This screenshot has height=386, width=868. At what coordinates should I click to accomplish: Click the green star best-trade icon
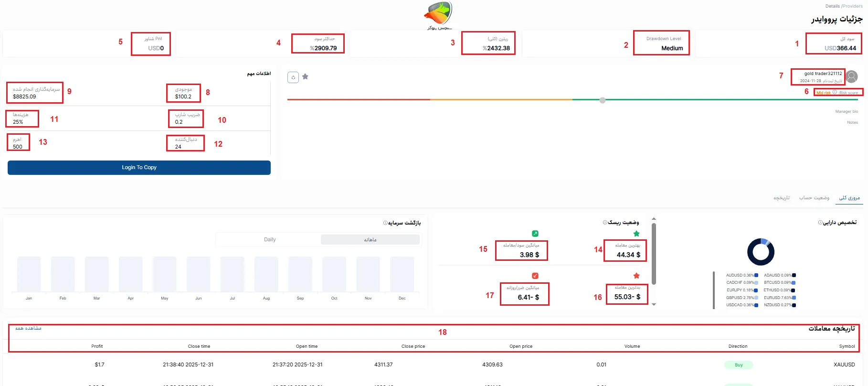[636, 234]
